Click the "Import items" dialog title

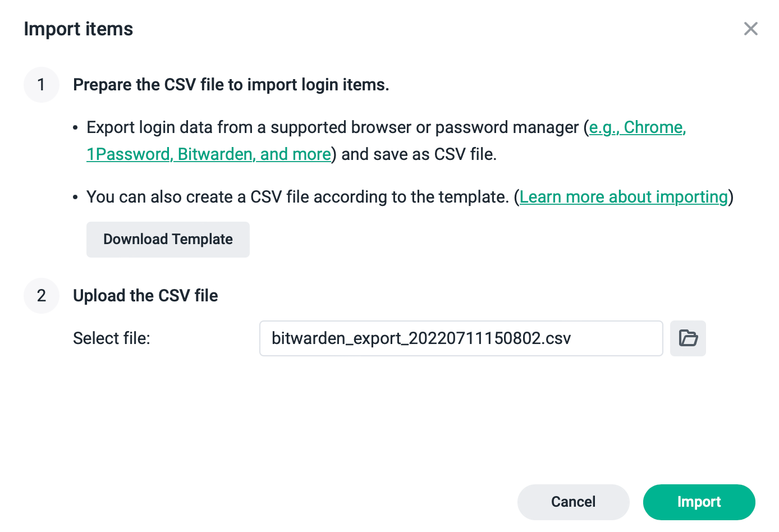tap(79, 29)
